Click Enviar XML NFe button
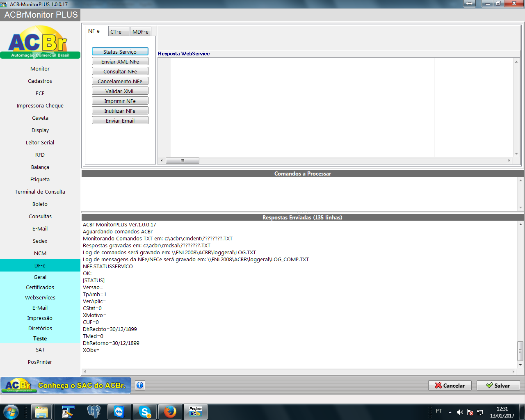The image size is (525, 420). pyautogui.click(x=120, y=62)
